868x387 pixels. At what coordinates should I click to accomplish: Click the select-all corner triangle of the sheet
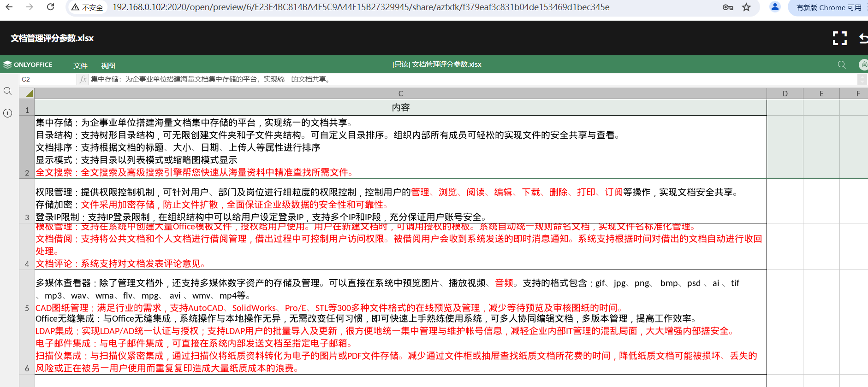tap(29, 94)
